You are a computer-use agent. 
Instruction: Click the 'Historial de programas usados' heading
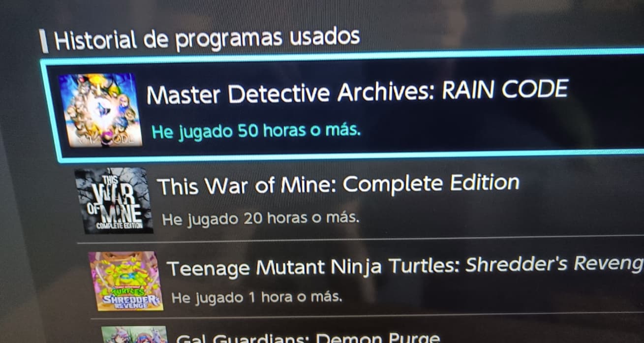[207, 39]
